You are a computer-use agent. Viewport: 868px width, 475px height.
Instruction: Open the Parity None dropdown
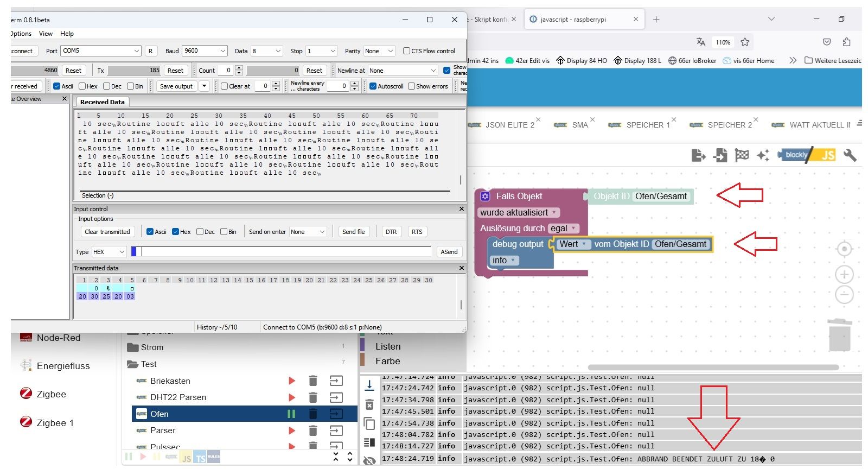(x=379, y=51)
